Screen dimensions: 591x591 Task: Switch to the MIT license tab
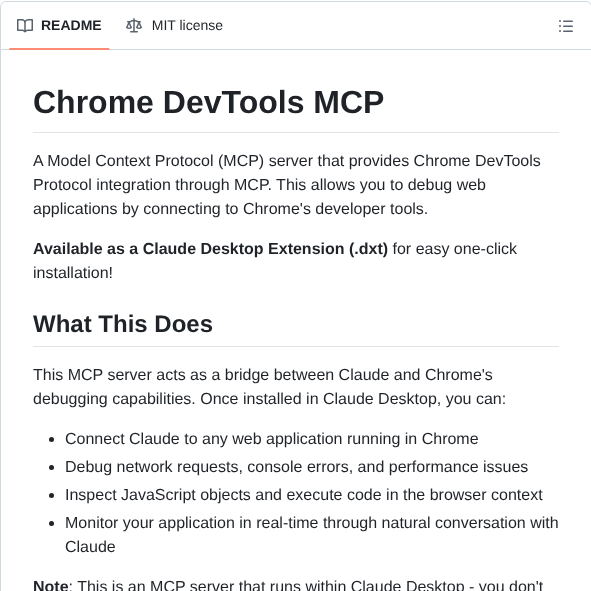click(174, 26)
